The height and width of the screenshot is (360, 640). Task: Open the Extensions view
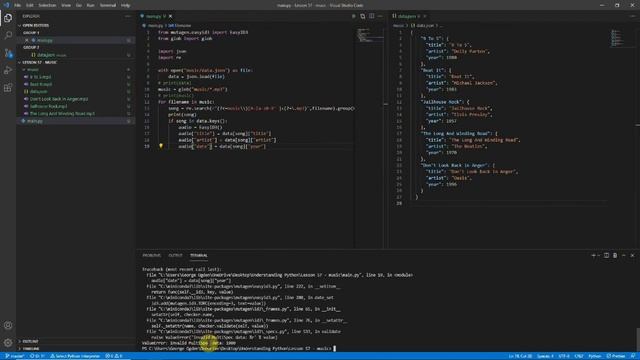point(8,88)
